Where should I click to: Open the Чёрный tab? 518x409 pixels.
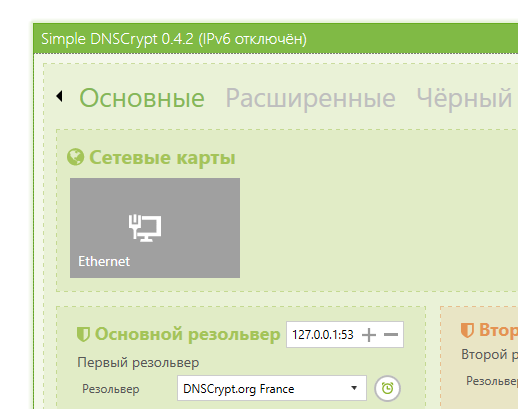464,98
